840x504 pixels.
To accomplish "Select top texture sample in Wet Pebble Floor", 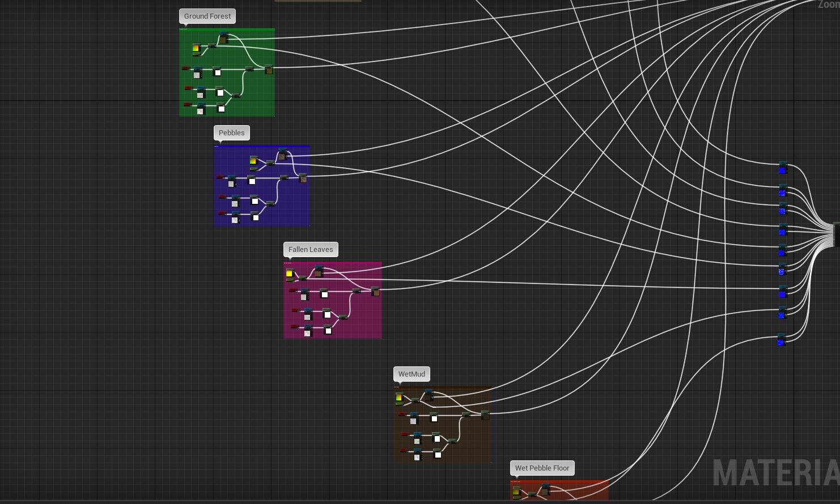I will pos(545,489).
